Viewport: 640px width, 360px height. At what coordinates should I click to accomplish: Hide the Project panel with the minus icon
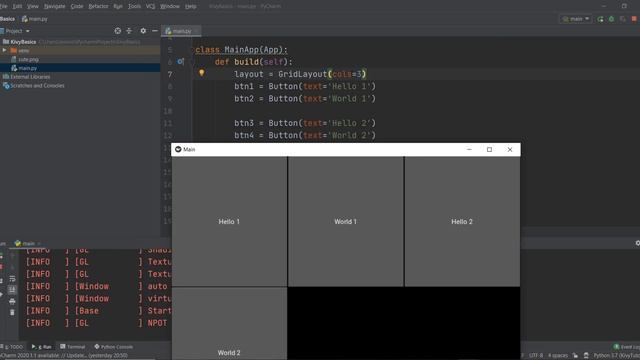click(x=155, y=31)
